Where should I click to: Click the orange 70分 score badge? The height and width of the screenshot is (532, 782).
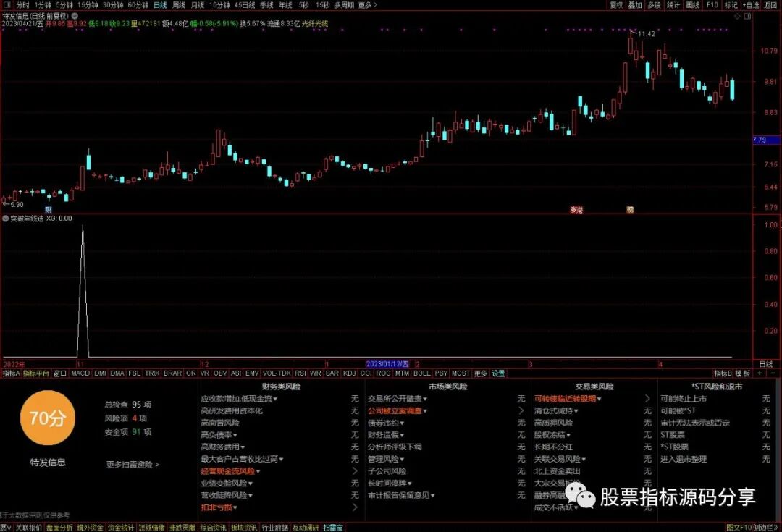coord(47,418)
